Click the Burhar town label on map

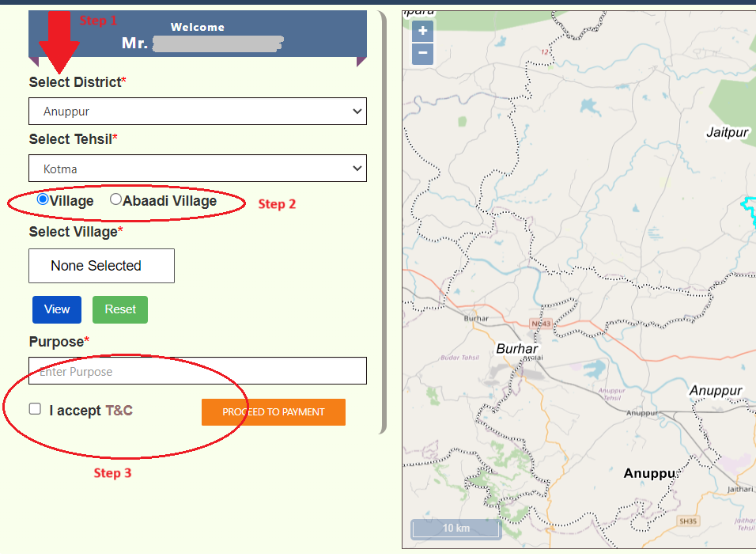(516, 349)
